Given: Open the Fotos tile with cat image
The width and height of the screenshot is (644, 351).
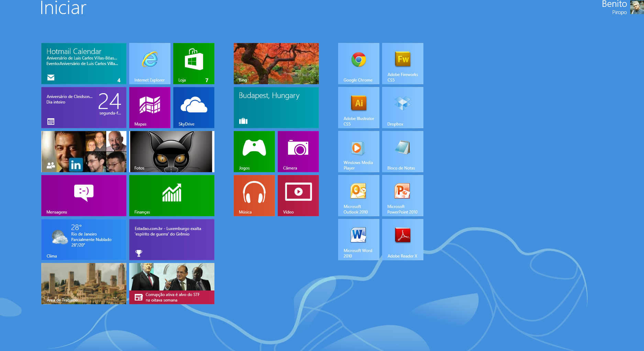Looking at the screenshot, I should pos(171,152).
